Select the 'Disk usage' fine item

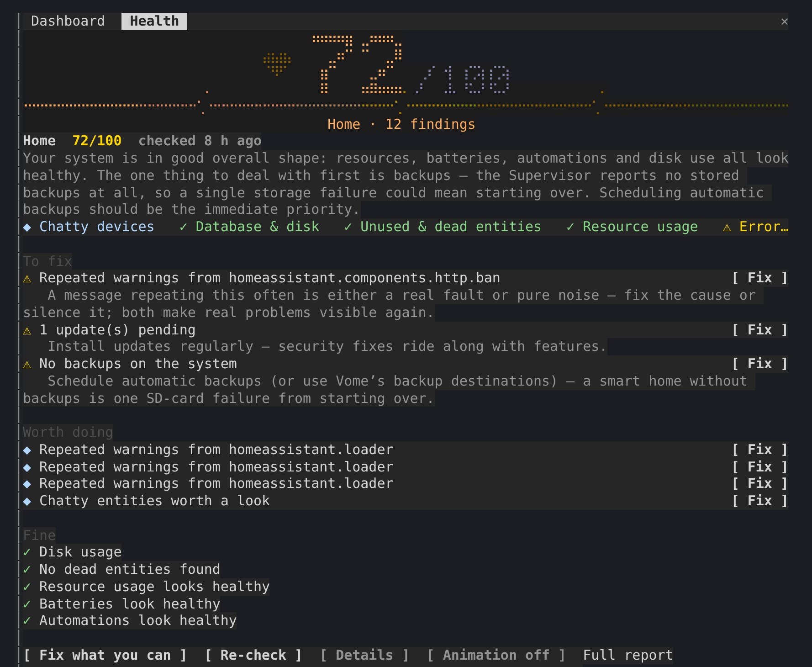click(72, 552)
